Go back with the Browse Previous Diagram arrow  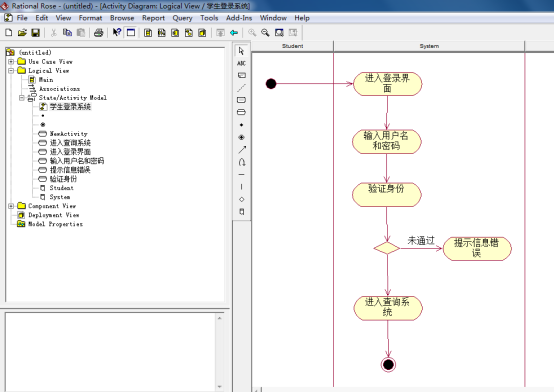[234, 33]
